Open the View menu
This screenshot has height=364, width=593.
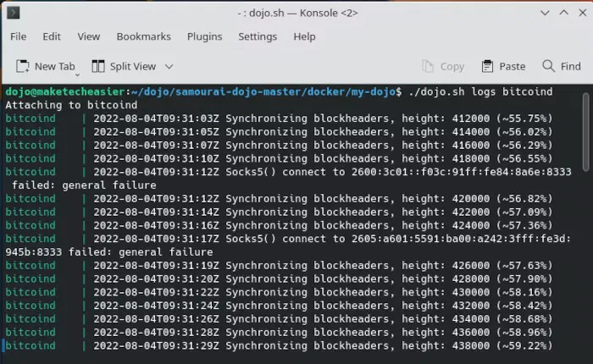click(x=89, y=36)
